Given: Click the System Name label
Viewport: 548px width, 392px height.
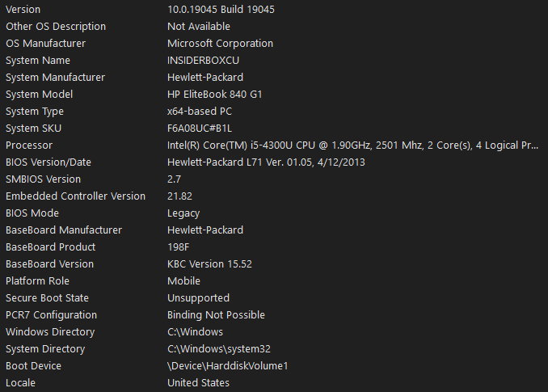Looking at the screenshot, I should 38,61.
